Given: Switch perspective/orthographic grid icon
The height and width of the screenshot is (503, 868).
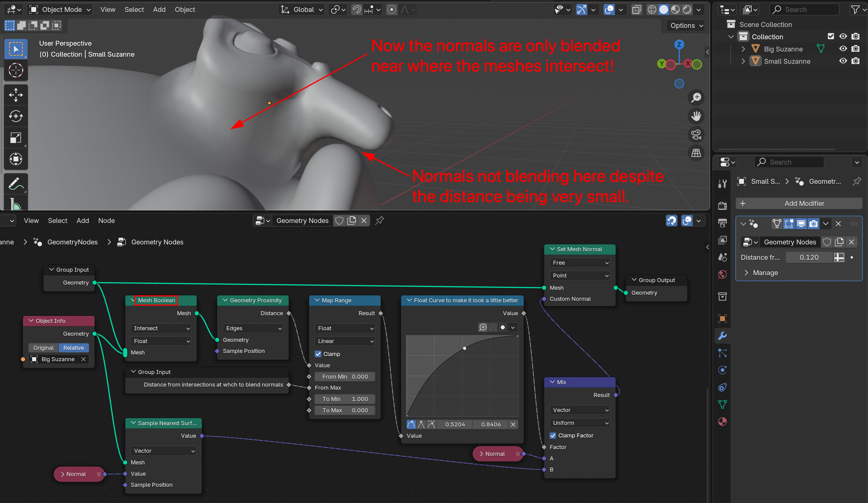Looking at the screenshot, I should (x=696, y=153).
